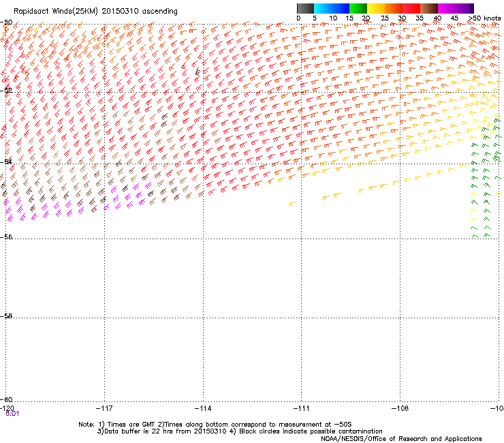Click the purple time stamp '6:01'
The height and width of the screenshot is (443, 504).
(12, 414)
